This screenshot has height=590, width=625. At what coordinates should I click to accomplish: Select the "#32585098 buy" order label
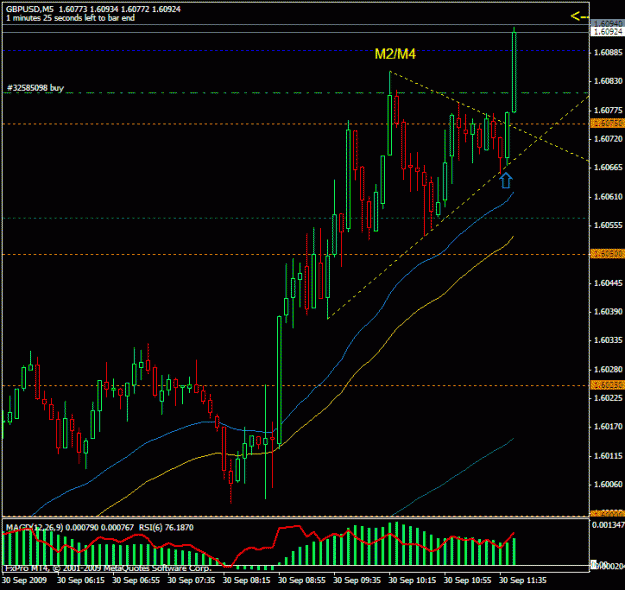pyautogui.click(x=35, y=88)
